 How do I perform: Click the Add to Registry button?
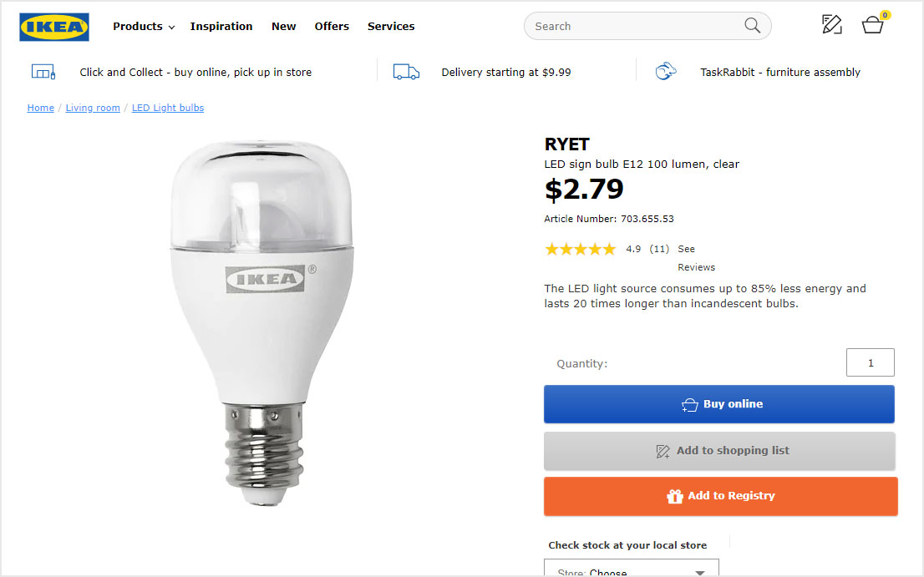pyautogui.click(x=720, y=496)
